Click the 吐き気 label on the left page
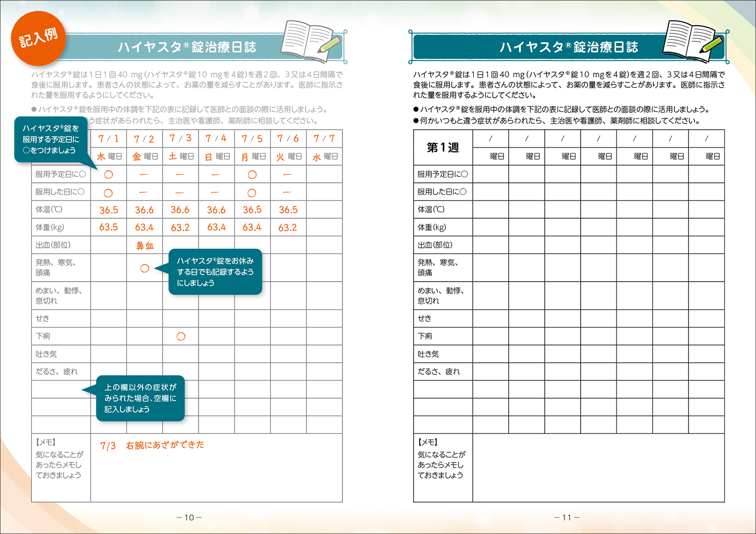The width and height of the screenshot is (756, 534). point(46,354)
